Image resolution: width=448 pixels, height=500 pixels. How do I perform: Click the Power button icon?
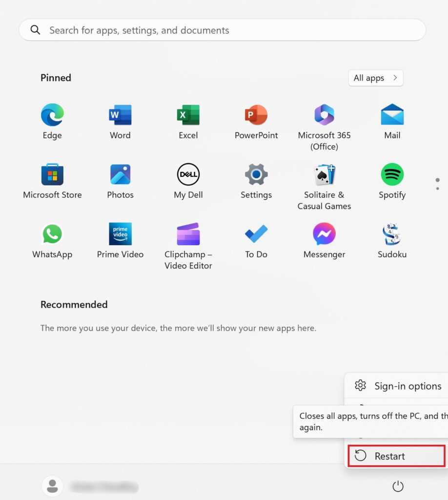click(398, 486)
